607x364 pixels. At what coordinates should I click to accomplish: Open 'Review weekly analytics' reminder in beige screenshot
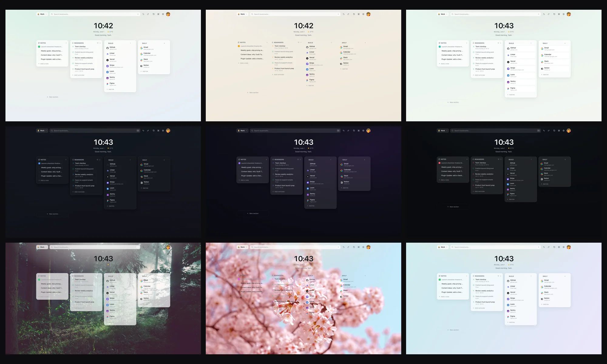pyautogui.click(x=284, y=57)
